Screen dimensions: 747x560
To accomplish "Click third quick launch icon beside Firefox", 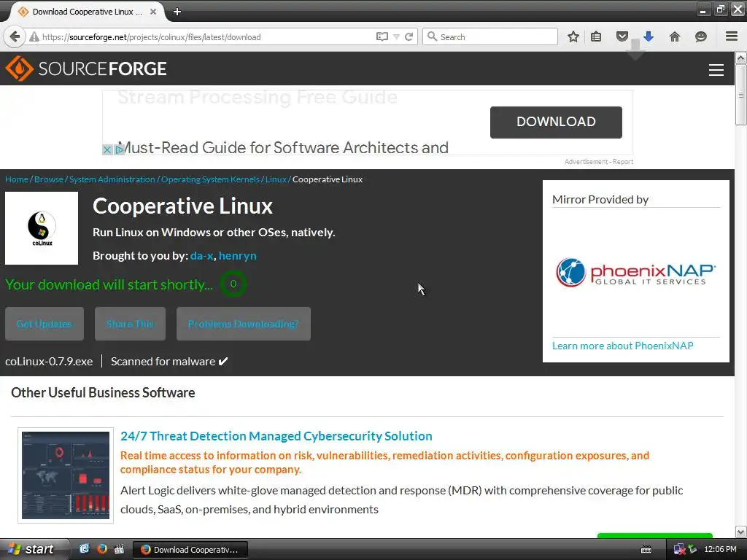I will [x=119, y=549].
